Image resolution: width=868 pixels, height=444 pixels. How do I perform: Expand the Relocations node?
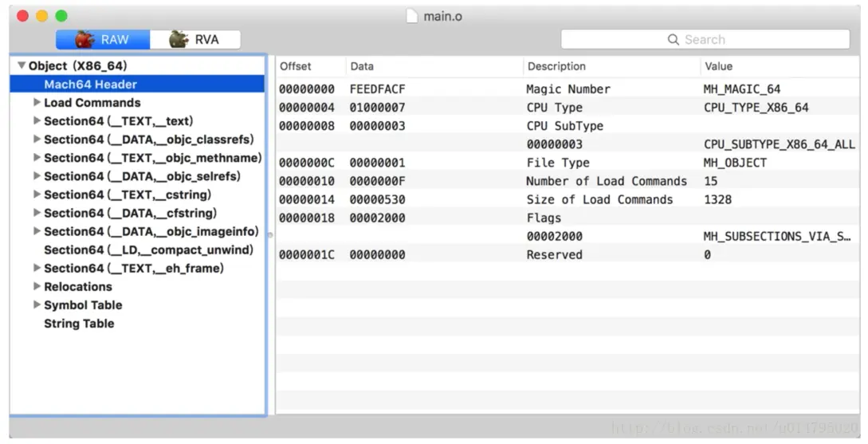37,286
